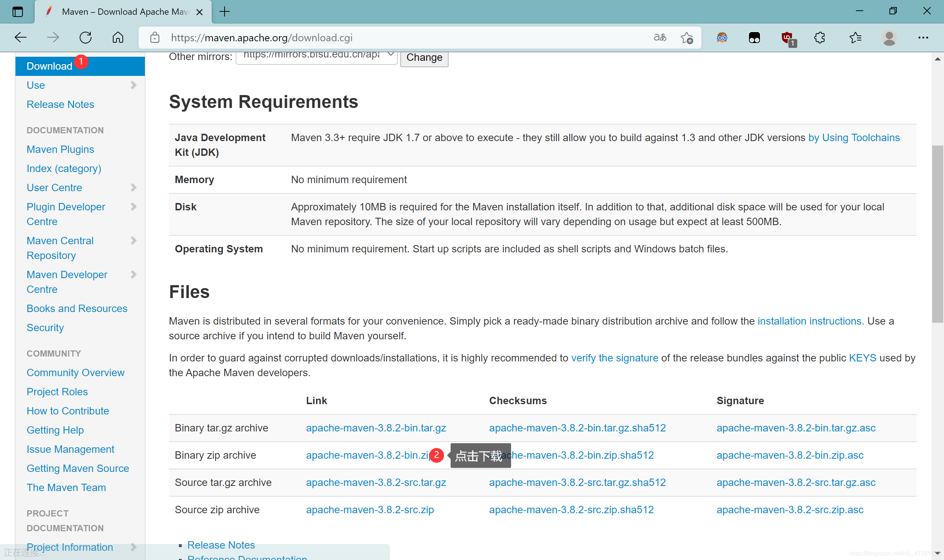
Task: Click the Download sidebar tab
Action: [x=49, y=66]
